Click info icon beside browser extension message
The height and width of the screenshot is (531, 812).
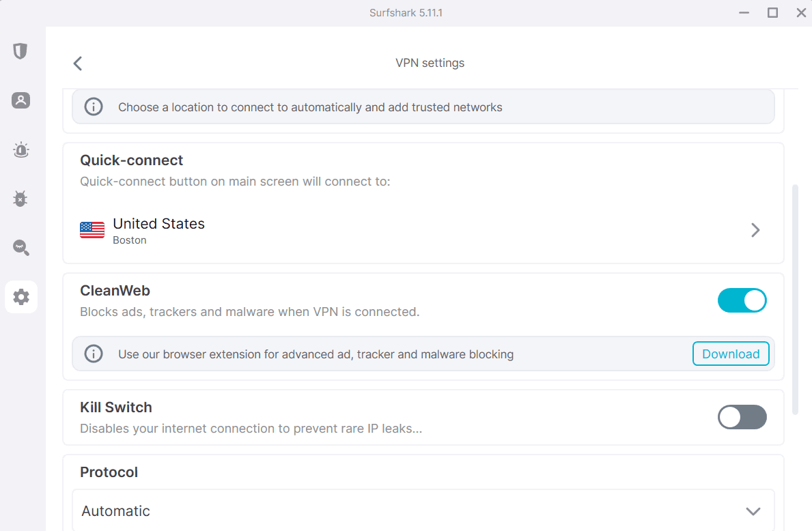point(94,354)
